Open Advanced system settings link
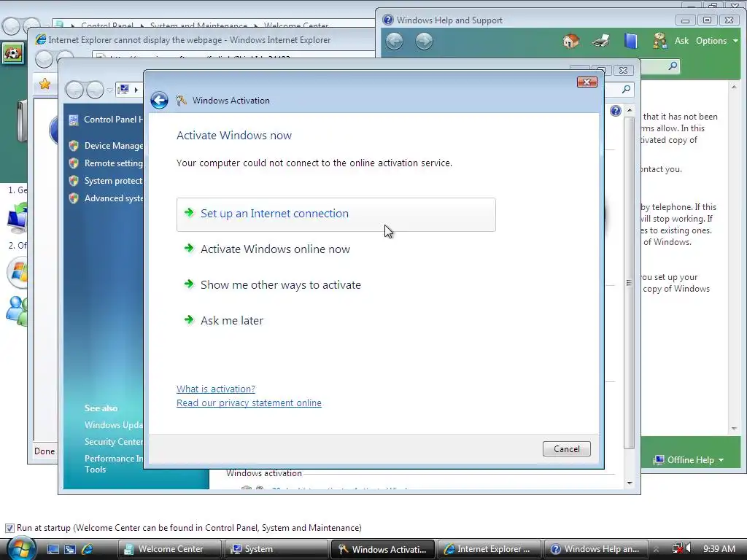Viewport: 747px width, 560px height. click(x=113, y=198)
